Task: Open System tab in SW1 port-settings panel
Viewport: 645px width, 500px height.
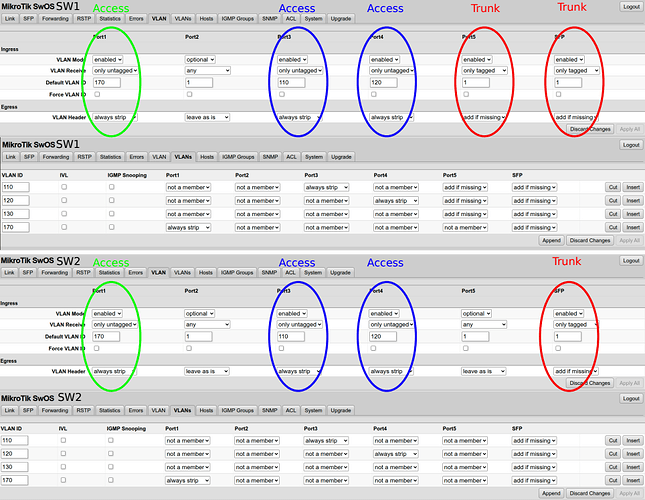Action: pyautogui.click(x=313, y=19)
